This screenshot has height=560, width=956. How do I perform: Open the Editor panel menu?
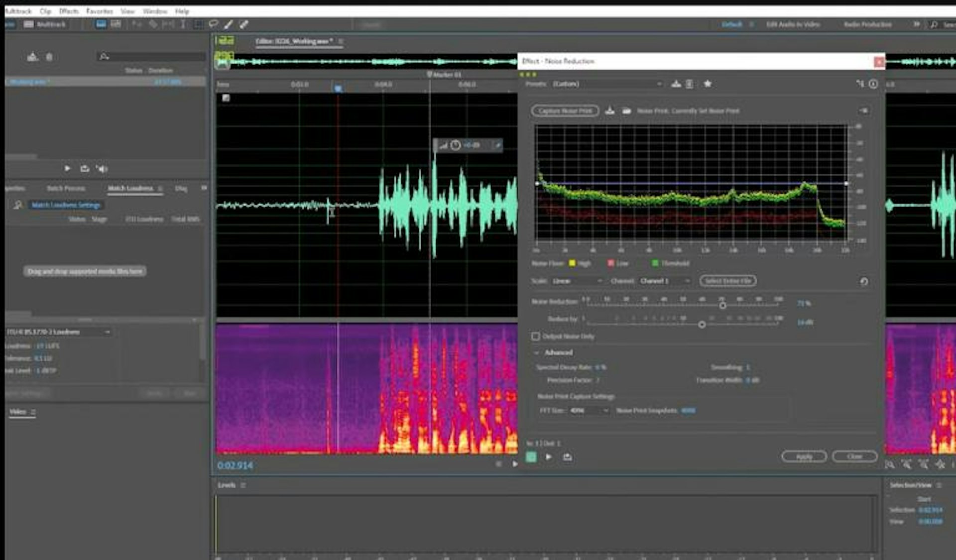(341, 41)
